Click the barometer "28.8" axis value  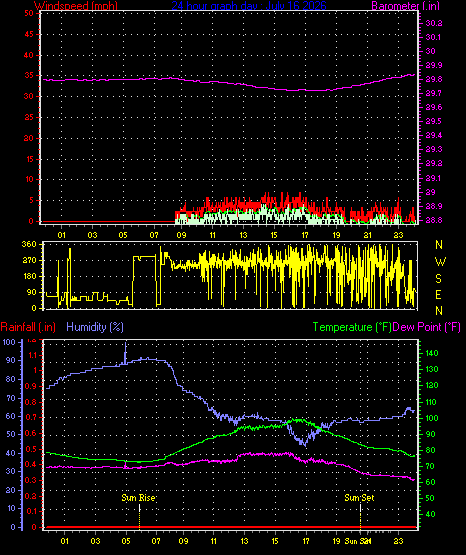(433, 220)
